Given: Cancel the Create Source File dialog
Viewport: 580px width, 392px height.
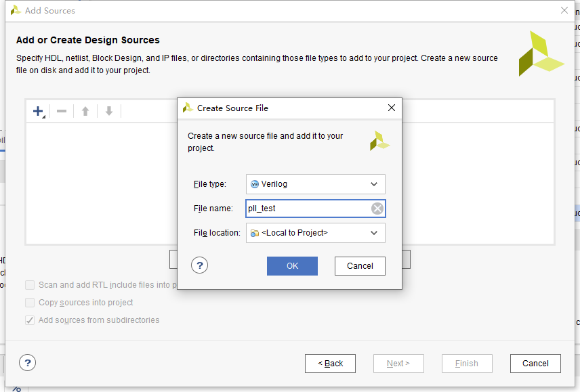Looking at the screenshot, I should [x=360, y=266].
